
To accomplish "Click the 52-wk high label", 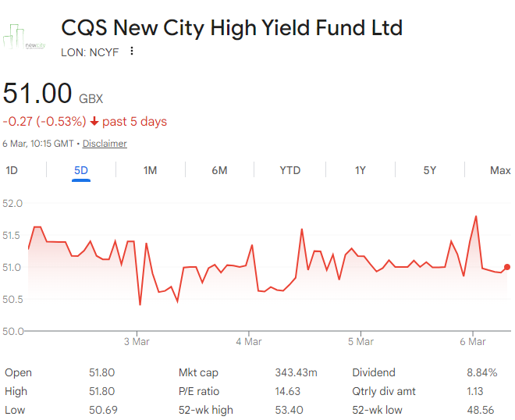I will (206, 410).
